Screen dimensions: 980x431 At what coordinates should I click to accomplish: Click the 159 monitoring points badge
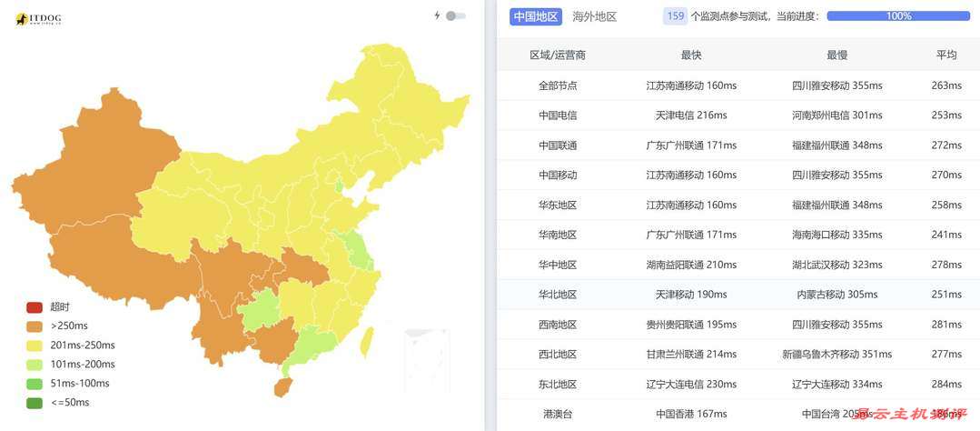pos(676,16)
